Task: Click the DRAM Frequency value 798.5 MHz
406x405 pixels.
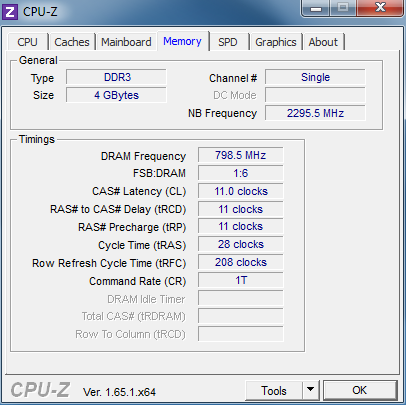Action: [x=240, y=155]
